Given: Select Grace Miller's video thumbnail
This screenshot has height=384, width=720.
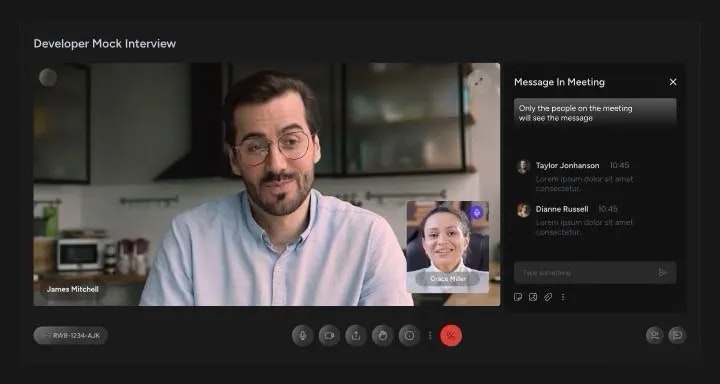Looking at the screenshot, I should coord(448,247).
